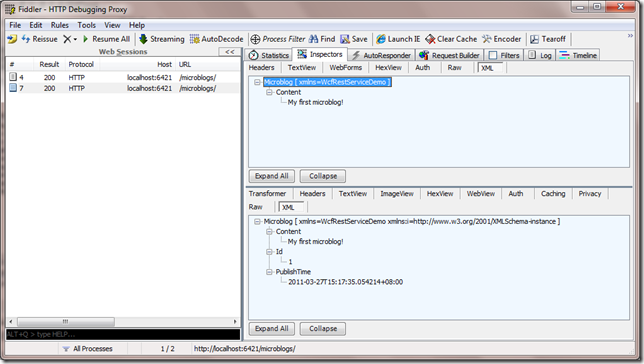Viewport: 644px width, 364px height.
Task: Click the sessions list horizontal scrollbar
Action: [123, 321]
